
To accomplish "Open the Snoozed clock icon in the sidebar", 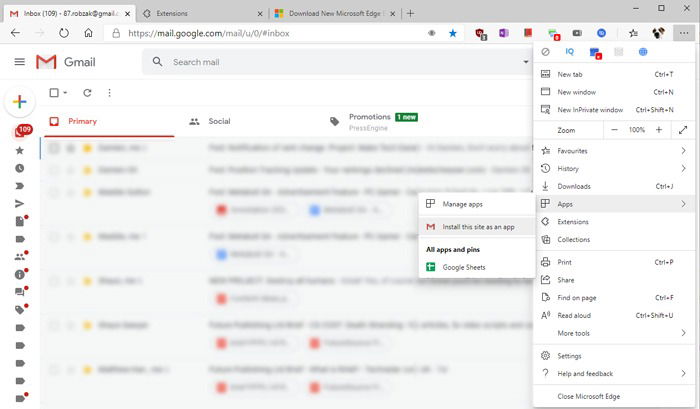I will [20, 168].
